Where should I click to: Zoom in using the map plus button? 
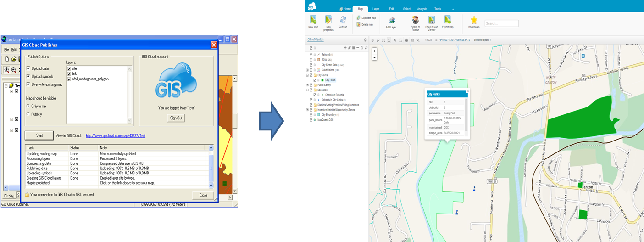tap(375, 51)
